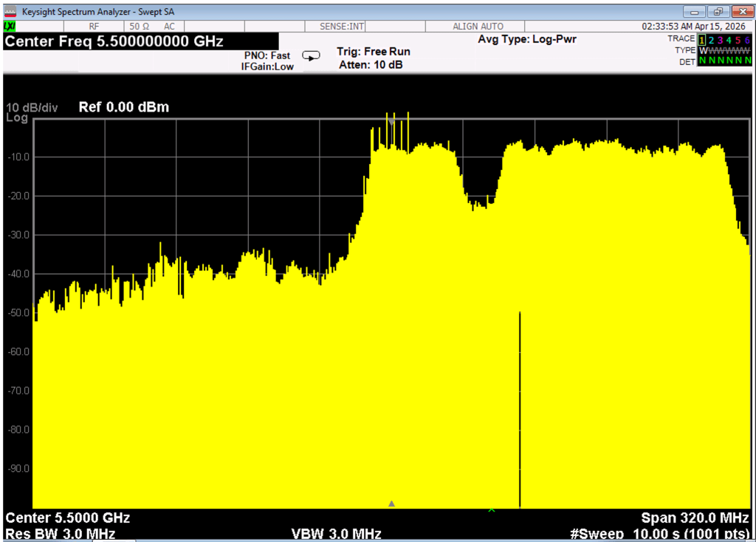Image resolution: width=756 pixels, height=542 pixels.
Task: Click the Center Freq 5.500000000 GHz field
Action: tap(114, 41)
